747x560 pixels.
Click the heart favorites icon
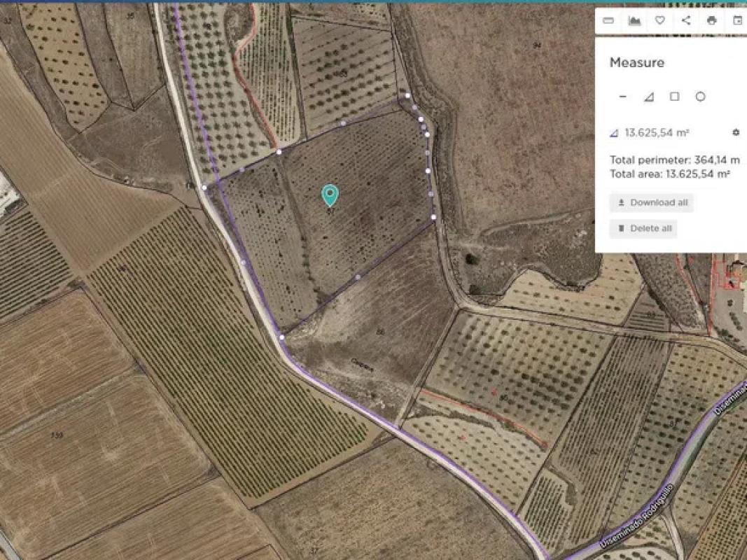pyautogui.click(x=659, y=20)
